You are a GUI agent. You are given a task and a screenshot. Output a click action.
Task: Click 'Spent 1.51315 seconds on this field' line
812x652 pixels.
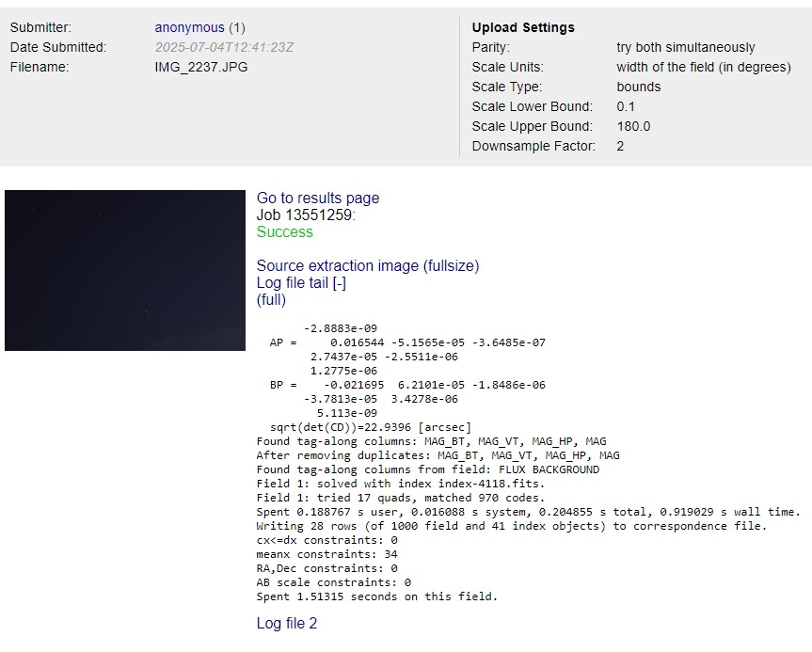(377, 596)
